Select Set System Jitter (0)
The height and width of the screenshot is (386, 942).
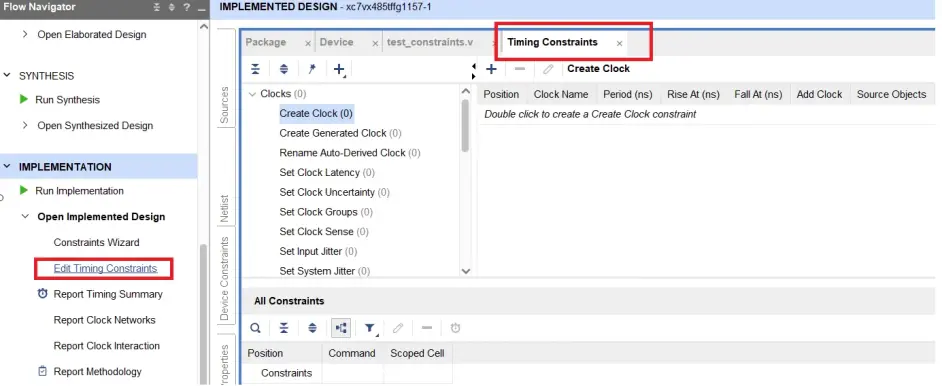click(324, 271)
